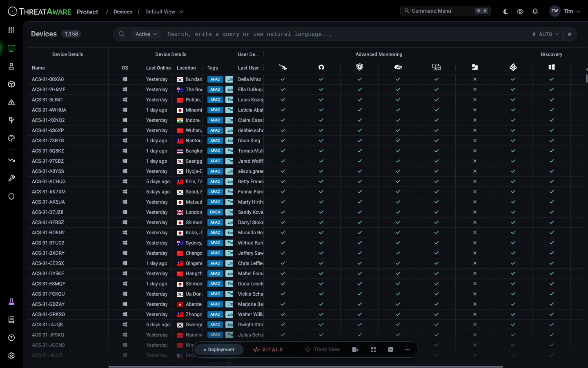Toggle Track View in bottom bar
The image size is (588, 368).
[x=323, y=350]
